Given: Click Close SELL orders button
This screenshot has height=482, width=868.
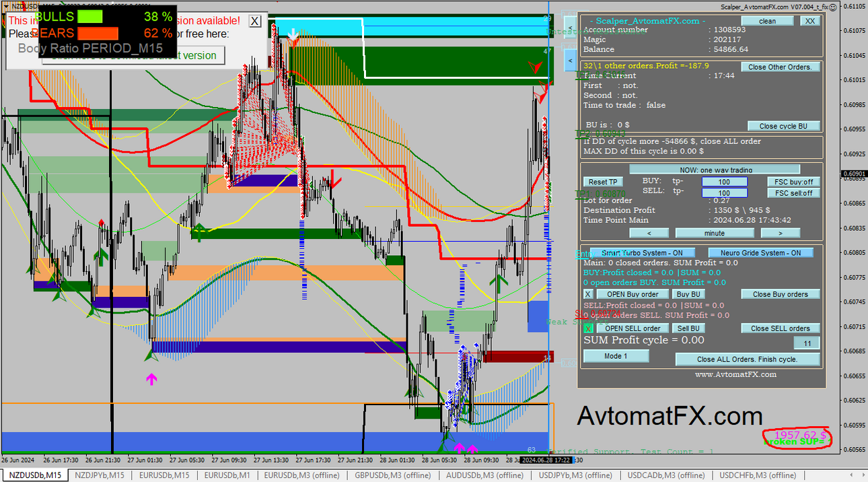Looking at the screenshot, I should pos(781,329).
